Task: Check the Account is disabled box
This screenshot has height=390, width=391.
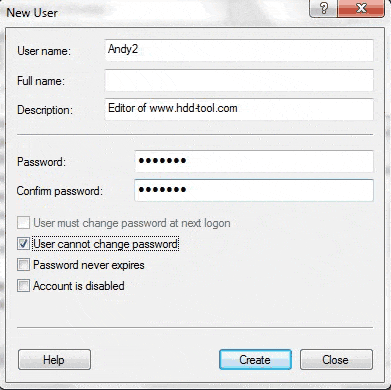Action: (23, 286)
